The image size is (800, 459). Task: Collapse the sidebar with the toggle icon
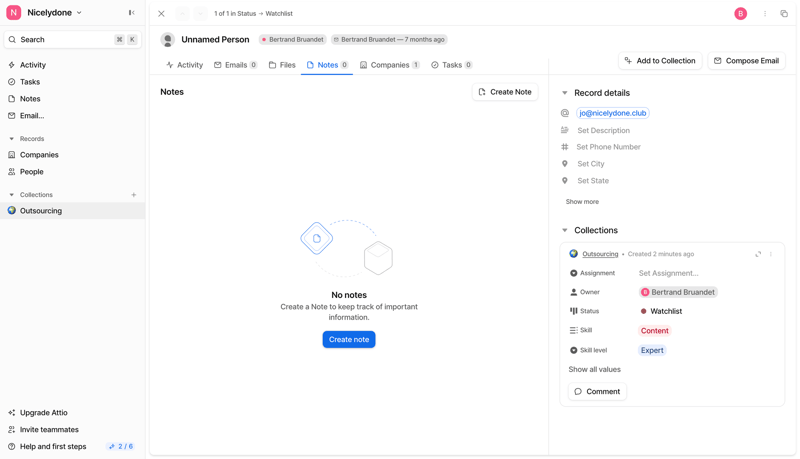pos(132,13)
